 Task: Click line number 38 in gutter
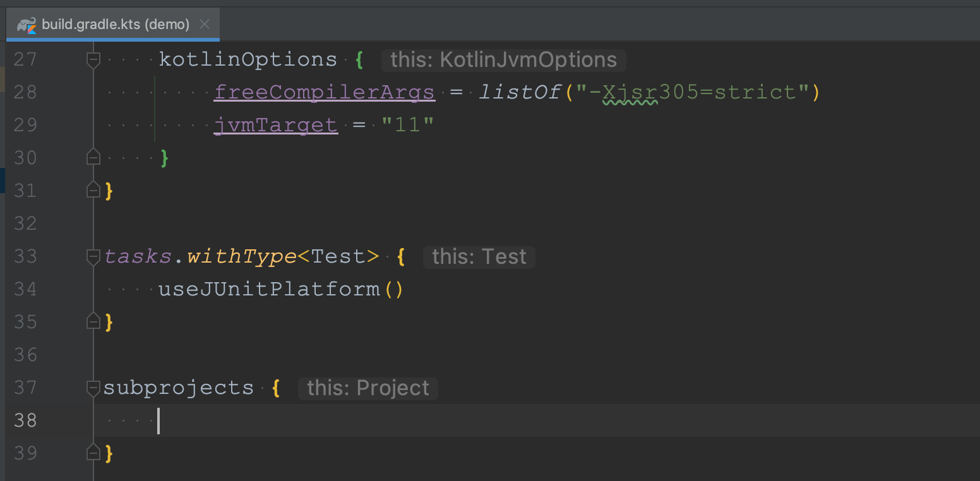point(25,420)
